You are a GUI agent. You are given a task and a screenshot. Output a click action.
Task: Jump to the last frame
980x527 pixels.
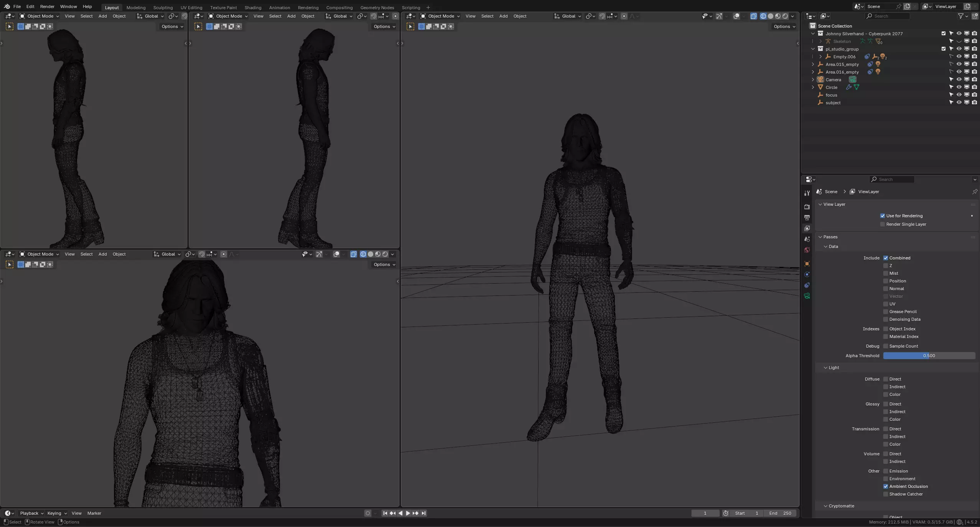(423, 513)
